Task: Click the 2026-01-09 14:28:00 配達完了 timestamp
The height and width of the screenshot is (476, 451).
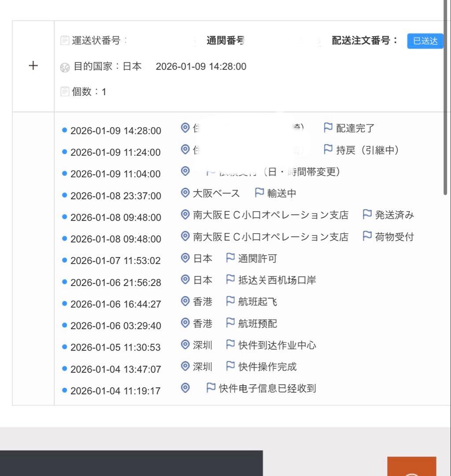Action: pos(115,131)
